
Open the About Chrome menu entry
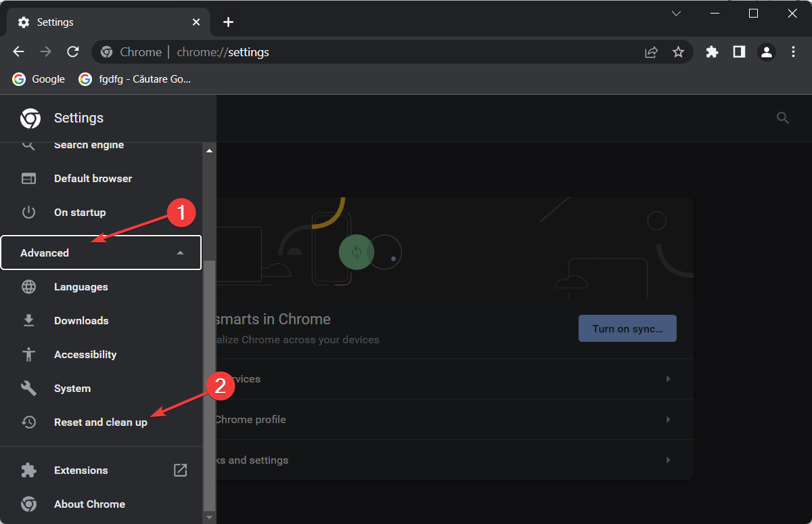[x=89, y=504]
